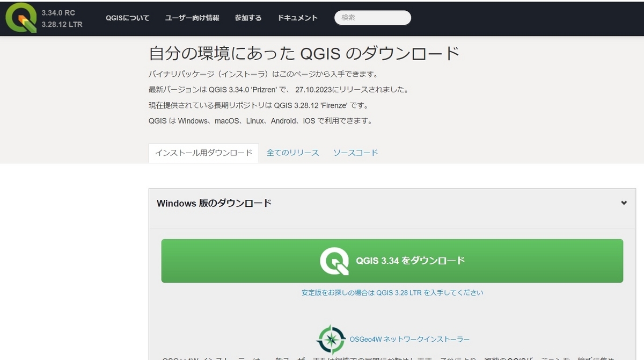This screenshot has height=360, width=644.
Task: Click the QGIS logo in the header
Action: pos(20,18)
